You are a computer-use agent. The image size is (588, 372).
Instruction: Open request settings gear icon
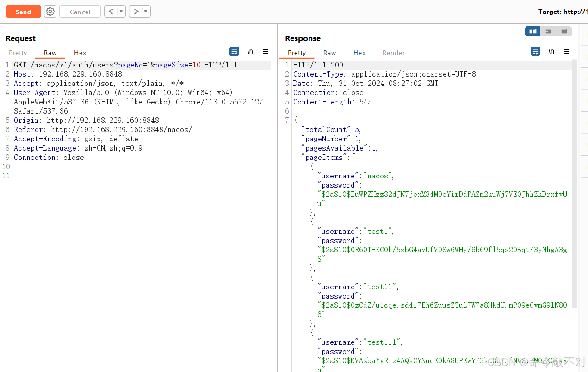pos(50,12)
